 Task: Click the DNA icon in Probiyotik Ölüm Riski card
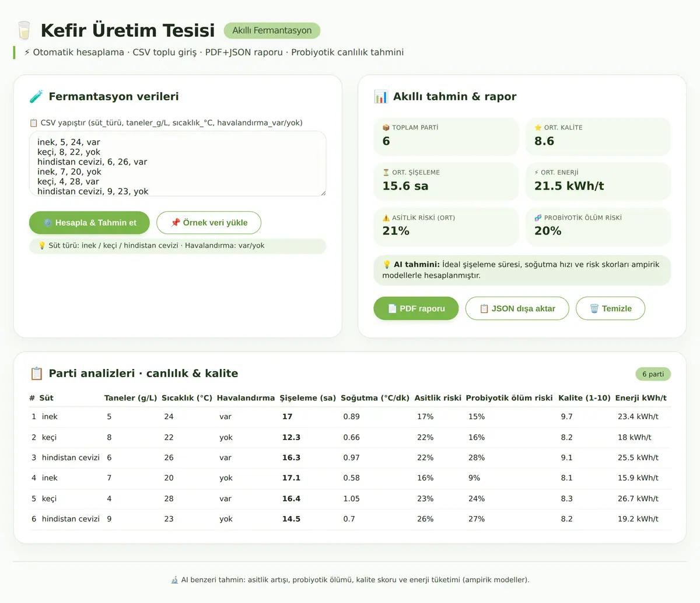(538, 218)
